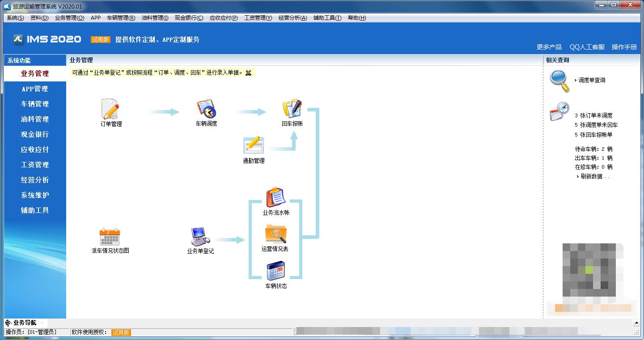Click 待命车辆: 2 辆 text
Image resolution: width=644 pixels, height=340 pixels.
pyautogui.click(x=593, y=149)
